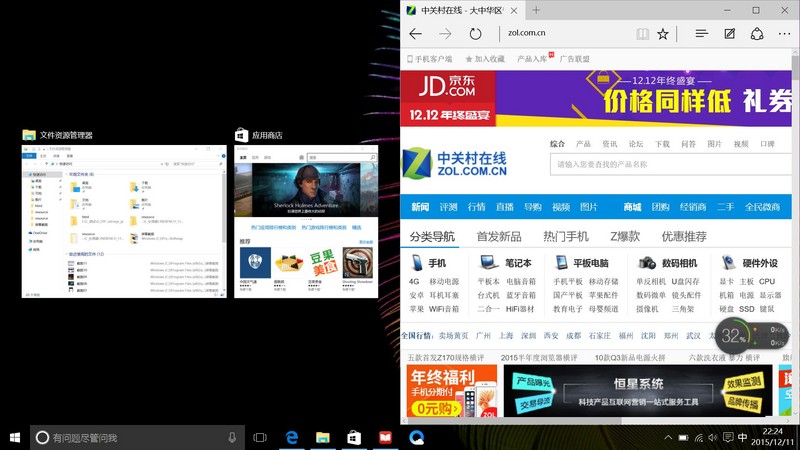
Task: Click the Edge vertical scrollbar thumb
Action: 796,68
